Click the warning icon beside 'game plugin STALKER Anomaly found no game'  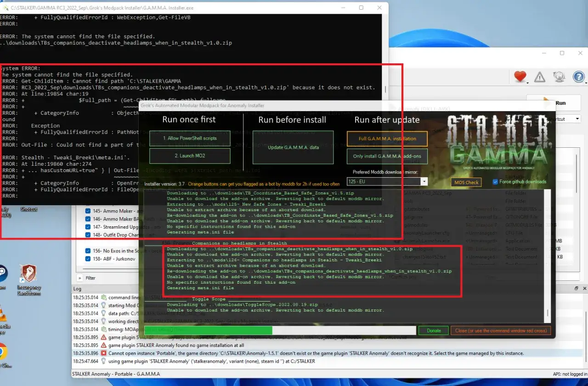point(104,345)
